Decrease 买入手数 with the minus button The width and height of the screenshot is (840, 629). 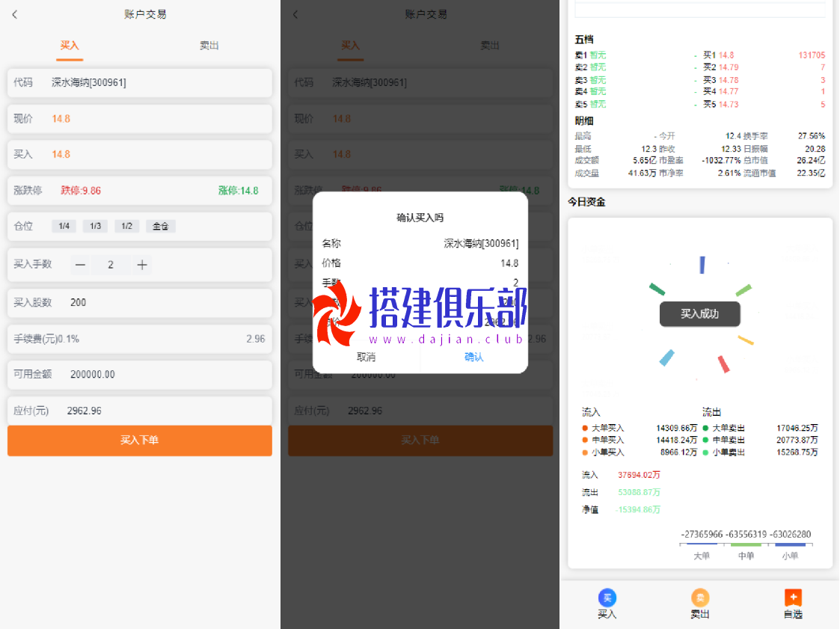point(81,265)
